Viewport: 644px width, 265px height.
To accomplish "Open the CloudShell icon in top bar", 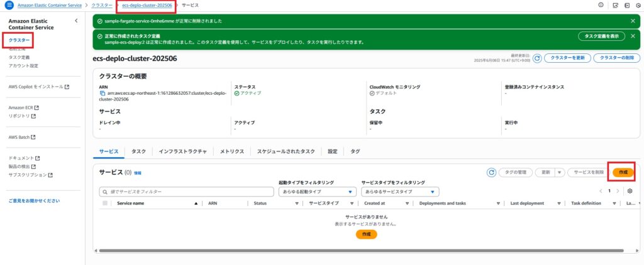I will (615, 5).
